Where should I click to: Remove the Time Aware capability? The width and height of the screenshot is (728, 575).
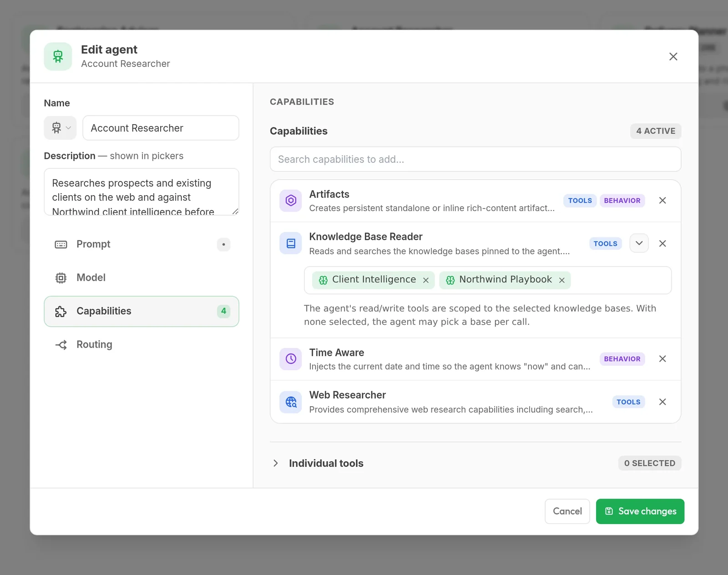click(x=662, y=359)
